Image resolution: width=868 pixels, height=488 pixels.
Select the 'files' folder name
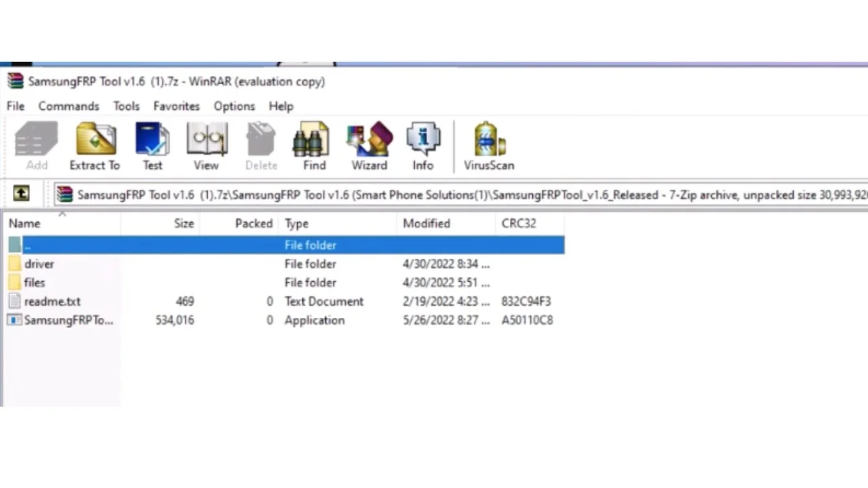tap(35, 283)
